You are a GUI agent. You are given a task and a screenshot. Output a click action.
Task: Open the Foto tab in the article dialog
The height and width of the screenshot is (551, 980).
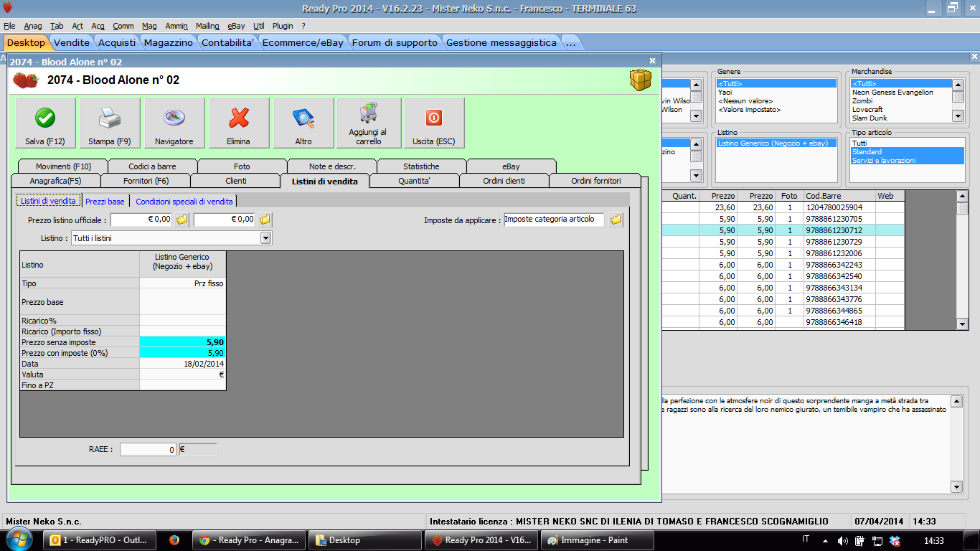point(242,166)
